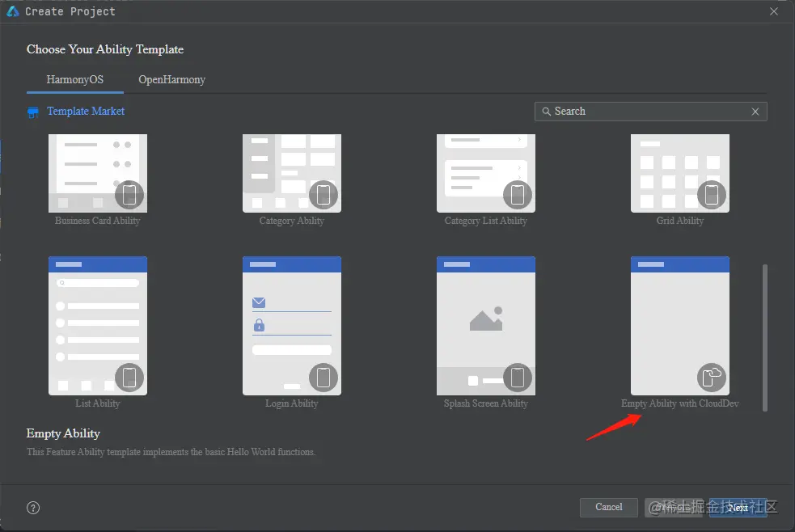Click the Login Ability label
Image resolution: width=795 pixels, height=532 pixels.
(291, 403)
